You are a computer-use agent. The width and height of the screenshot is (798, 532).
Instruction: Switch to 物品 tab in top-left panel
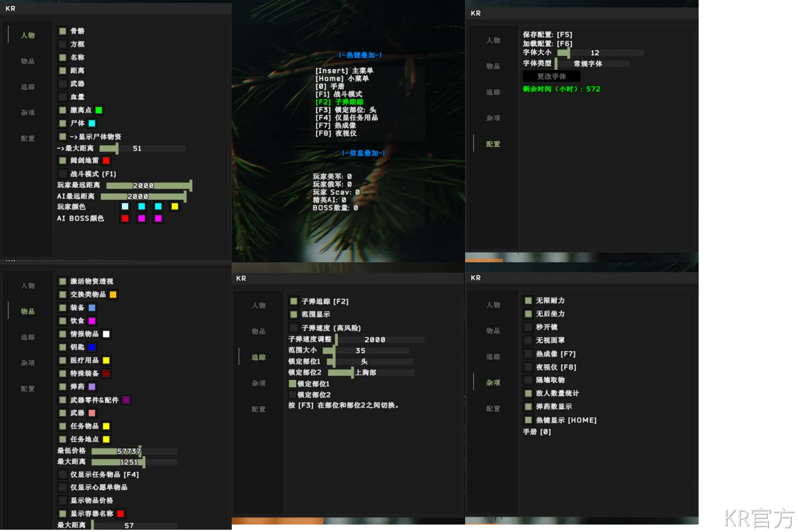click(x=28, y=61)
